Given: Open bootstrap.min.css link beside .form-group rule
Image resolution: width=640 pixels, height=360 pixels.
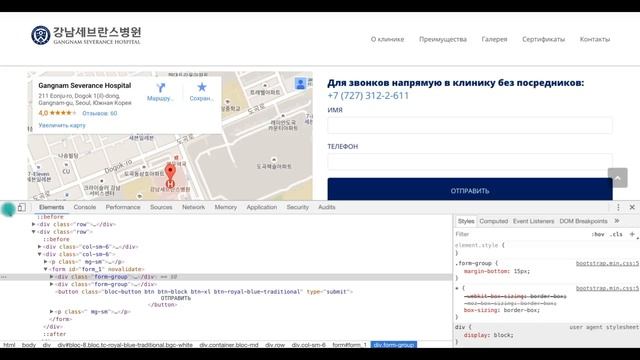Looking at the screenshot, I should pyautogui.click(x=607, y=264).
